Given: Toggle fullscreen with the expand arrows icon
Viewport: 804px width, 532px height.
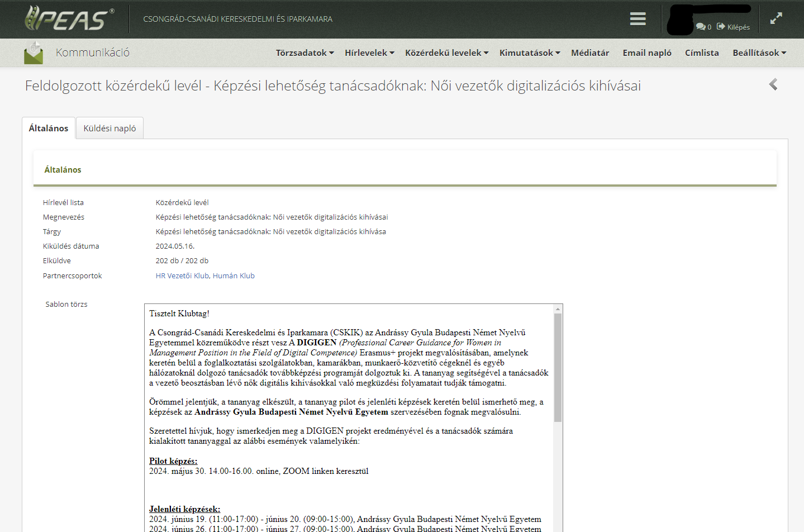Looking at the screenshot, I should 776,18.
